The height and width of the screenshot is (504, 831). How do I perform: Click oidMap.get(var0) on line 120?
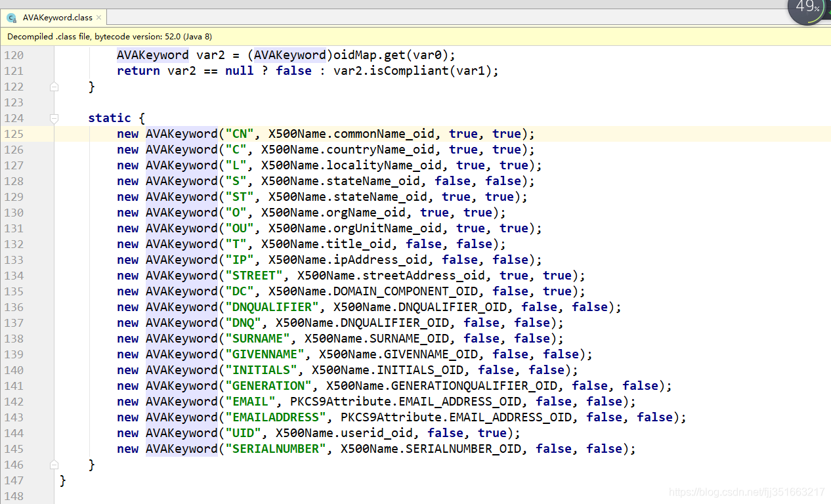(391, 55)
